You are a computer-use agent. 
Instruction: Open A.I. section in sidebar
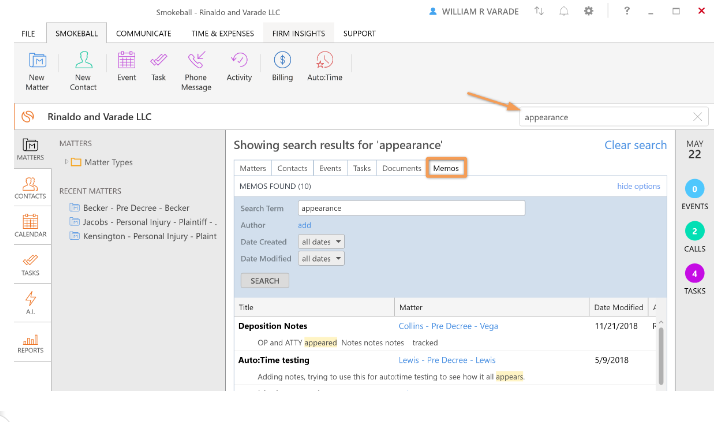pyautogui.click(x=30, y=303)
